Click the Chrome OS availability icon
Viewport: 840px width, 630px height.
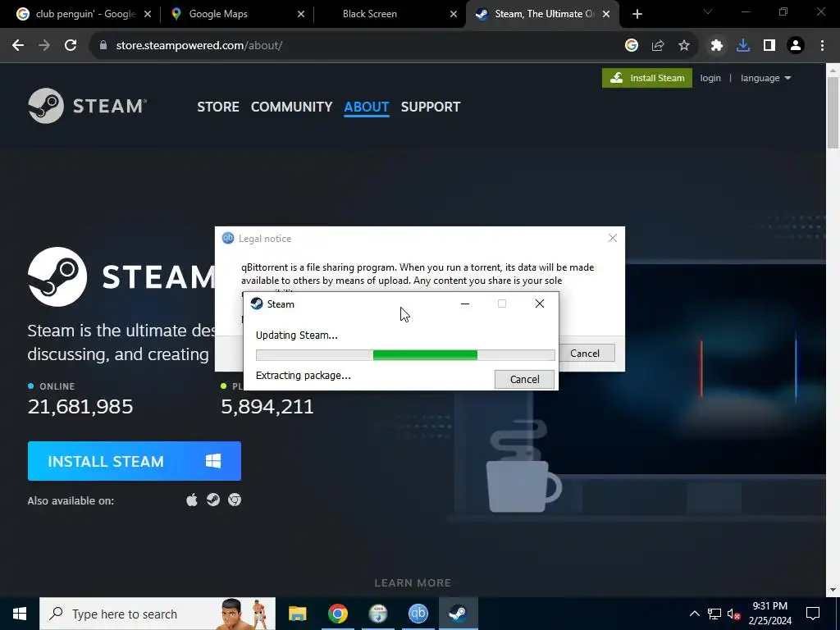click(x=235, y=500)
